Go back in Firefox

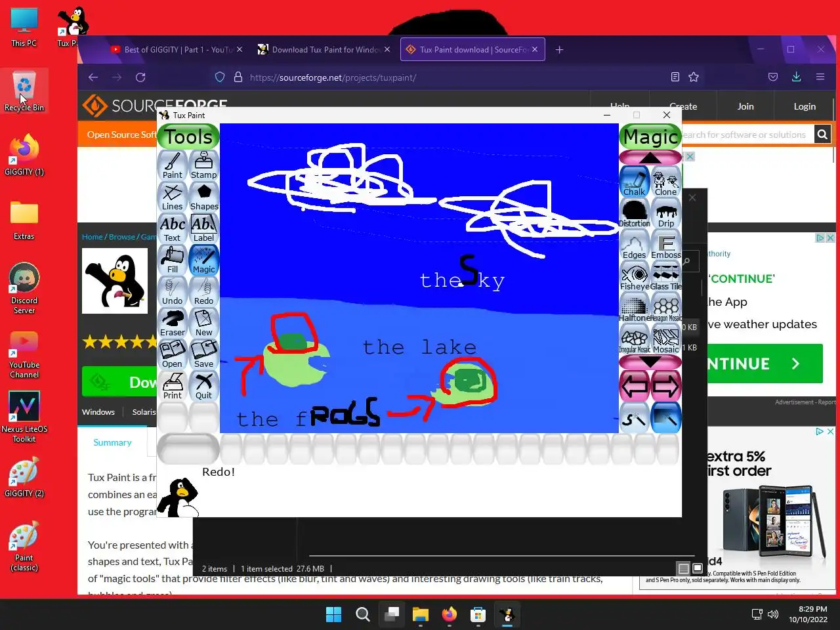93,77
